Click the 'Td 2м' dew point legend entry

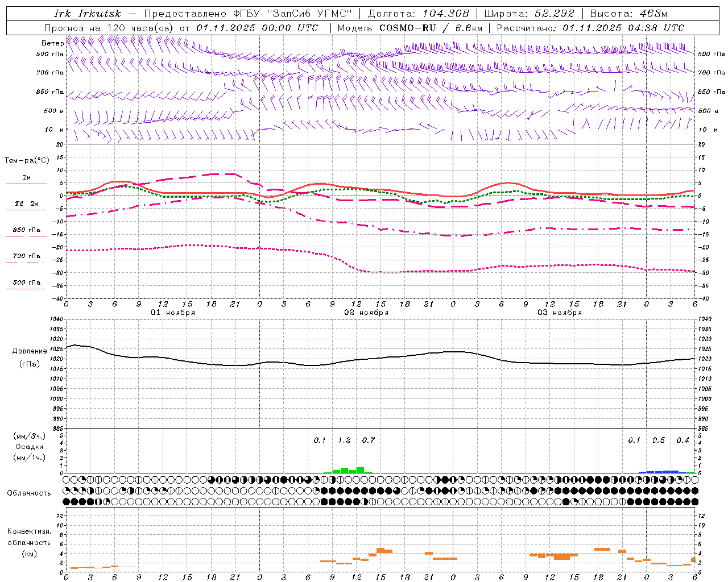click(27, 203)
